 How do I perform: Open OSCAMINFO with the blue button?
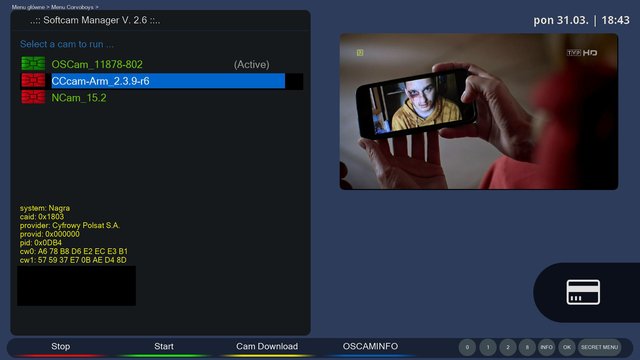(x=370, y=347)
